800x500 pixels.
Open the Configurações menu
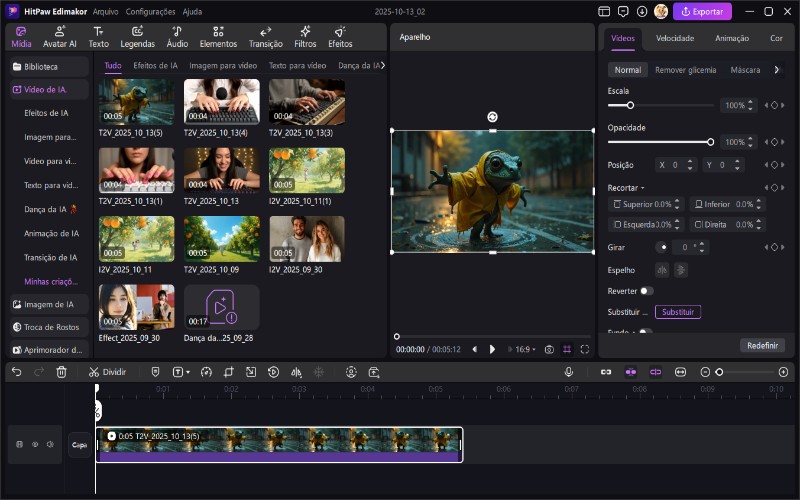click(x=151, y=11)
